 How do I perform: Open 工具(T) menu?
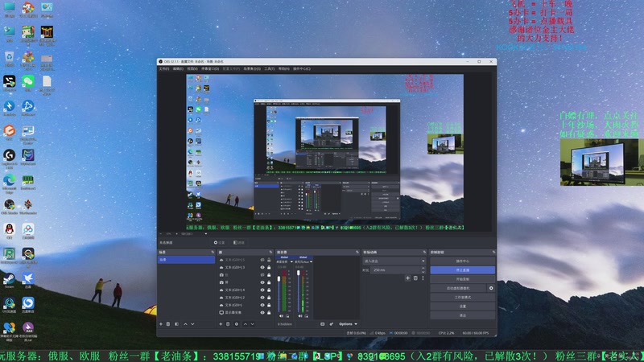[x=270, y=68]
